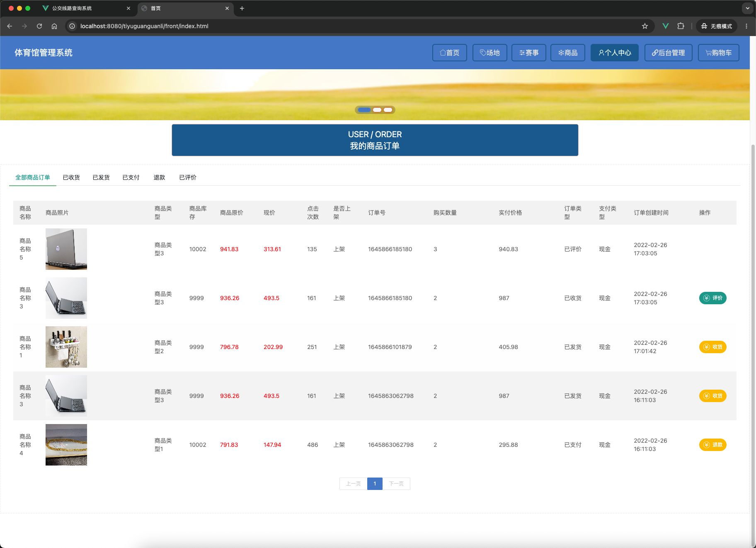Viewport: 756px width, 548px height.
Task: Click 退款 button for 商品名称4 order
Action: (x=713, y=445)
